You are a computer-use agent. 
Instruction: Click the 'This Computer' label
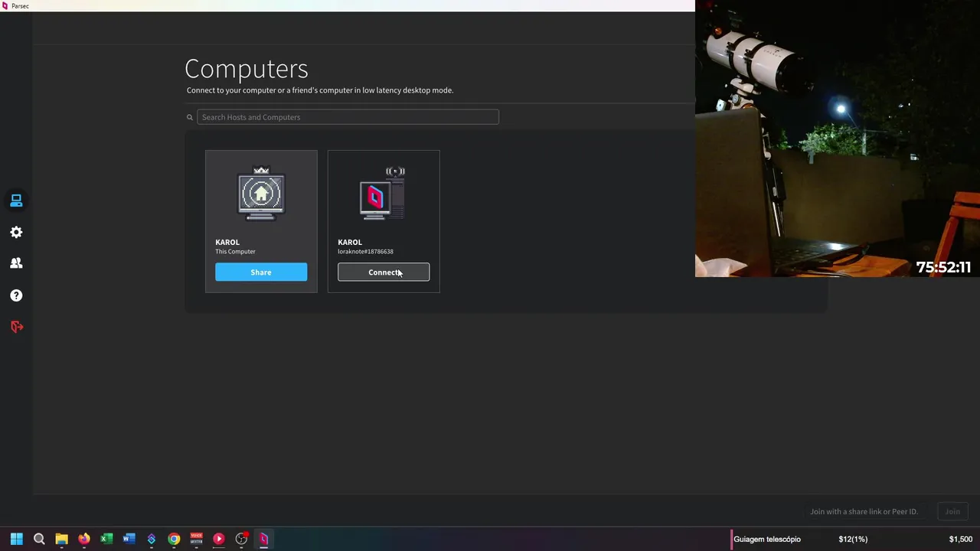[x=235, y=252]
